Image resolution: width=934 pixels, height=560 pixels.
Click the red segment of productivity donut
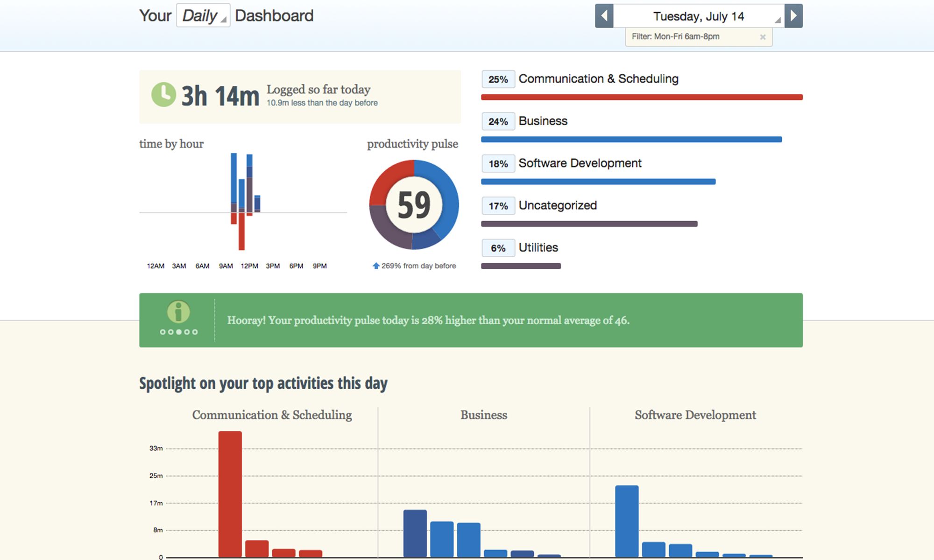[x=389, y=180]
